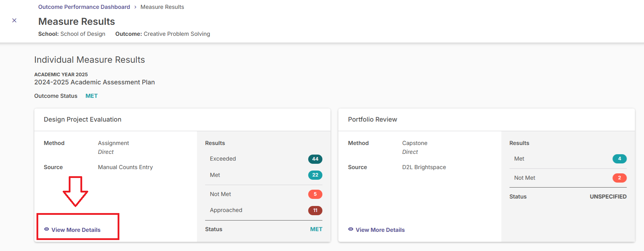Click the ACADEMIC YEAR 2025 label
Screen dimensions: 644x251
click(61, 74)
